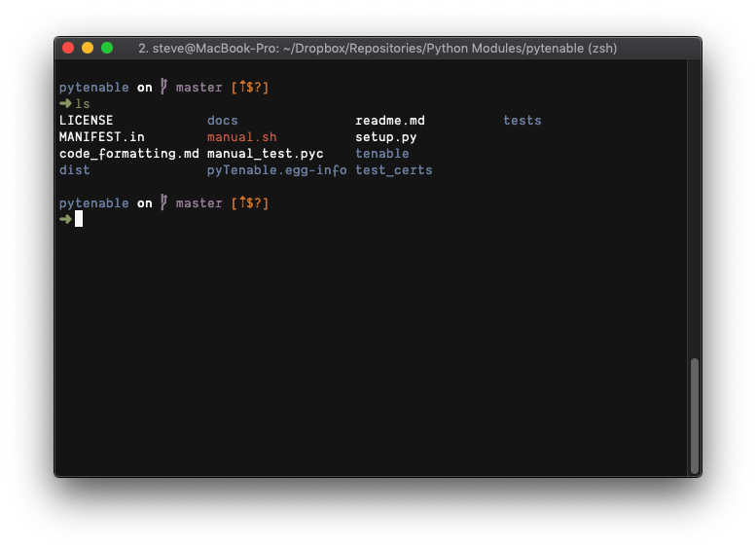Close the terminal window with red button
The width and height of the screenshot is (756, 549).
(68, 48)
